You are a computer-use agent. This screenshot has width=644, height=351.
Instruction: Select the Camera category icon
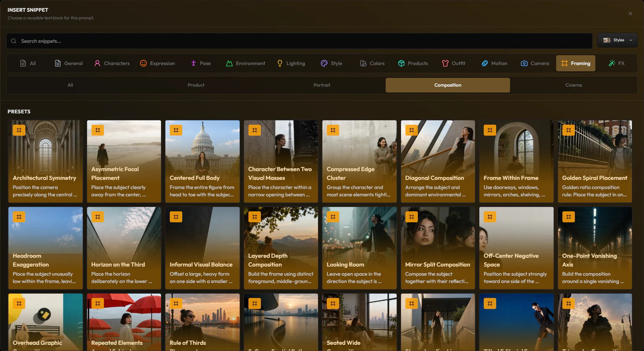524,63
